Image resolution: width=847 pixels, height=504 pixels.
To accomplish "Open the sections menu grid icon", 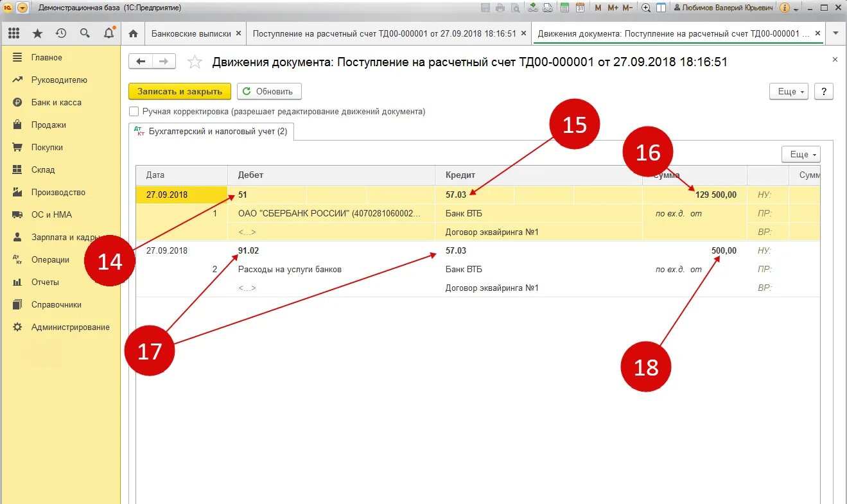I will [x=13, y=33].
